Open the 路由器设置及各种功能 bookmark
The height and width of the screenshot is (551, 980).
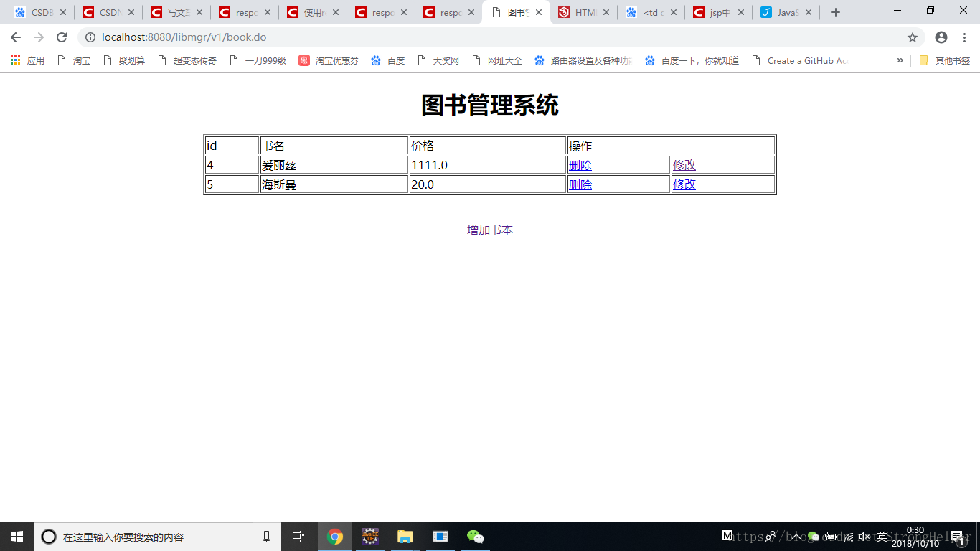pos(583,61)
